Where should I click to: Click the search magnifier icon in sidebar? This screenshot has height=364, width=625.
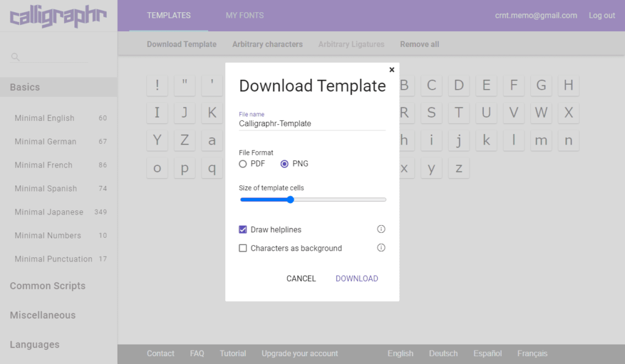[15, 57]
